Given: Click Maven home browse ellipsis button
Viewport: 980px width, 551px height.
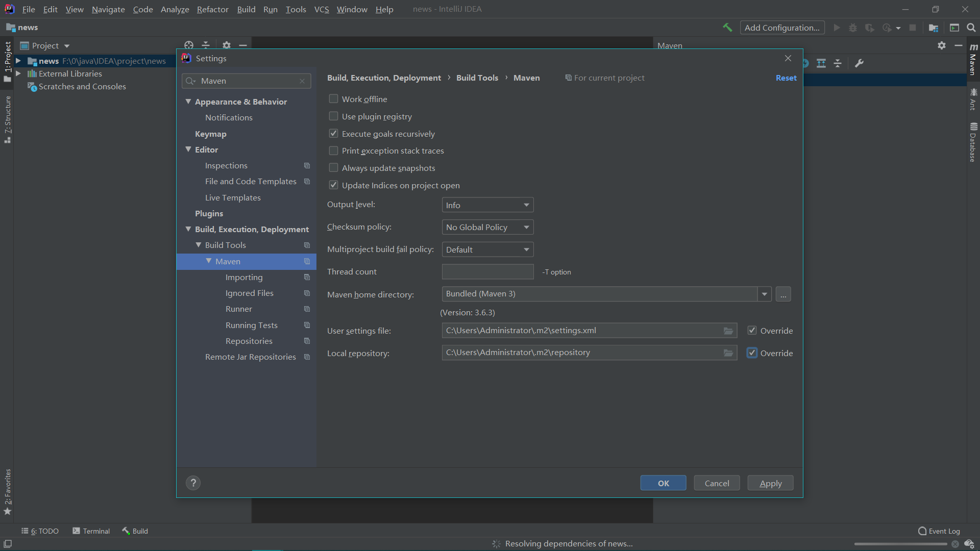Looking at the screenshot, I should (783, 294).
